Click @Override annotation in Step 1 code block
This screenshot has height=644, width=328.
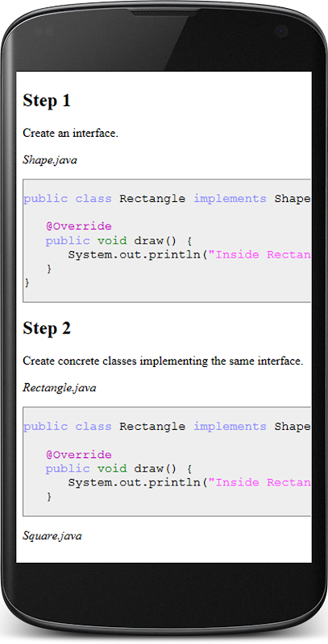click(x=78, y=226)
